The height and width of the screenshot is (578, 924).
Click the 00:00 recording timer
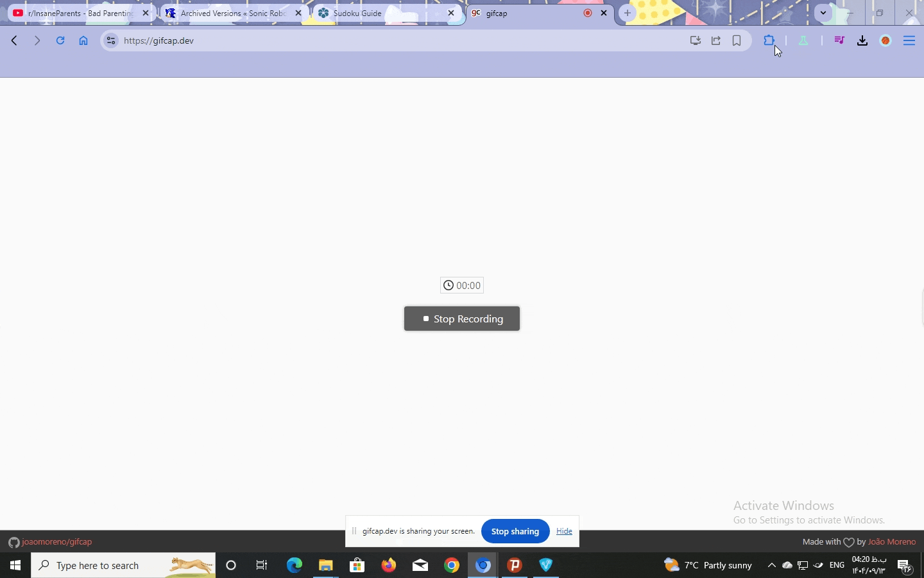(x=462, y=285)
